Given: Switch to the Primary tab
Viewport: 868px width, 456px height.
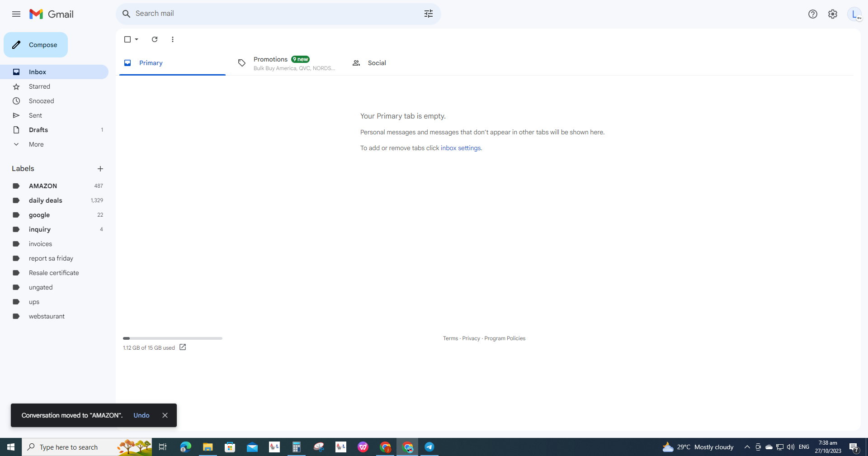Looking at the screenshot, I should click(172, 63).
